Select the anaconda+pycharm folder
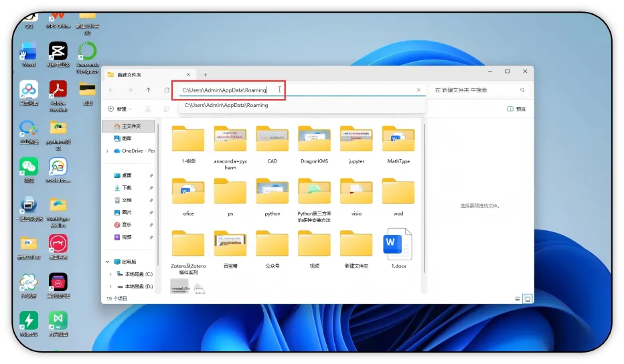The height and width of the screenshot is (364, 624). 230,148
